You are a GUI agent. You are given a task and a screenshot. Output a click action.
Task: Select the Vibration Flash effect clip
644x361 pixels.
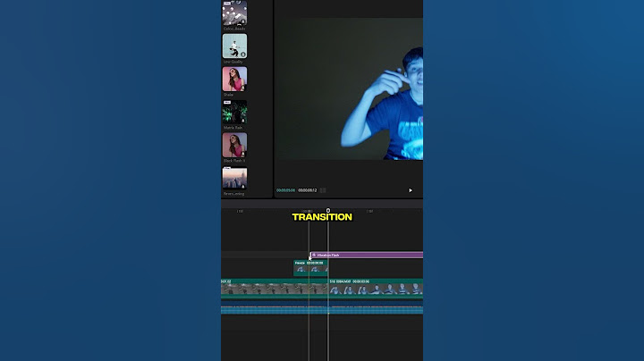pos(367,256)
